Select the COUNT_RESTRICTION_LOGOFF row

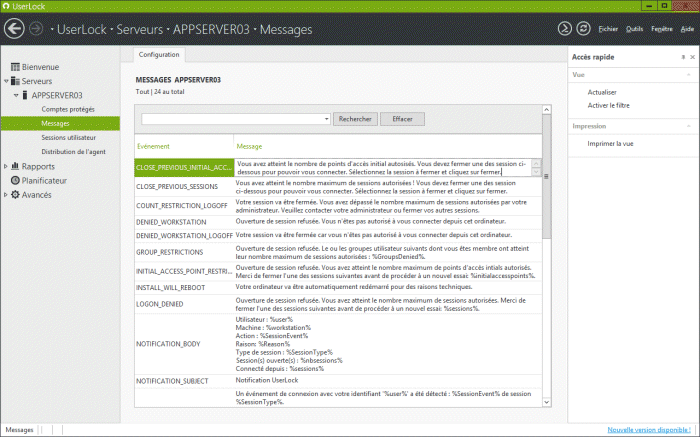[338, 206]
